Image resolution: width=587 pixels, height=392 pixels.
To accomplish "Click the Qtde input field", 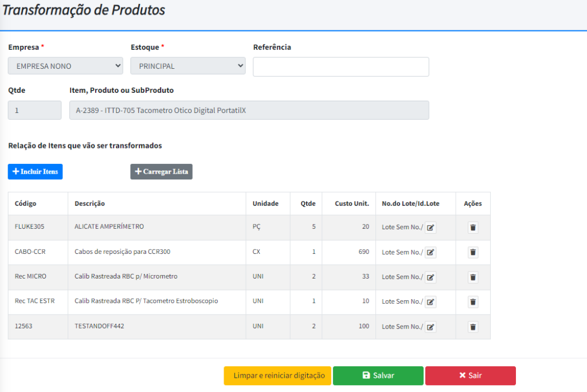I will (x=34, y=110).
